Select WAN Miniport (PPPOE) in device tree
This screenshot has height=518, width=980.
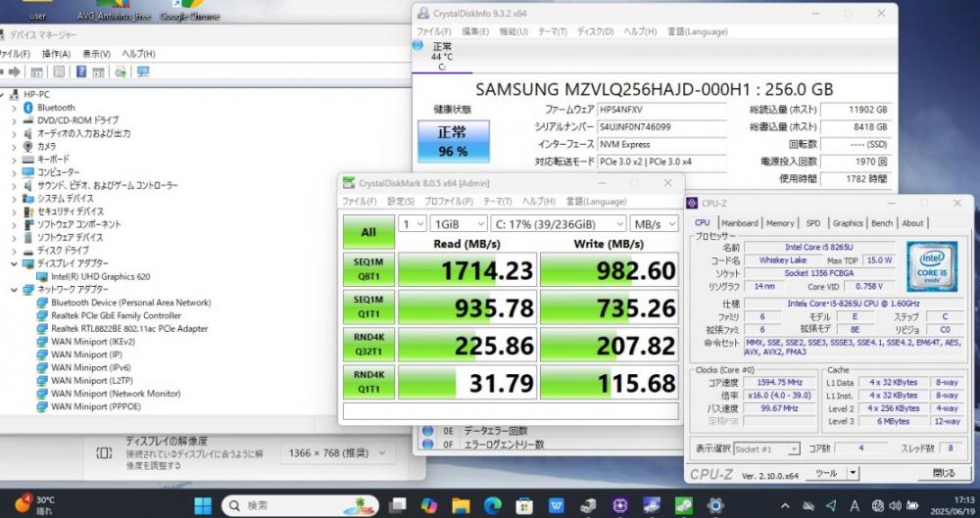click(x=96, y=406)
